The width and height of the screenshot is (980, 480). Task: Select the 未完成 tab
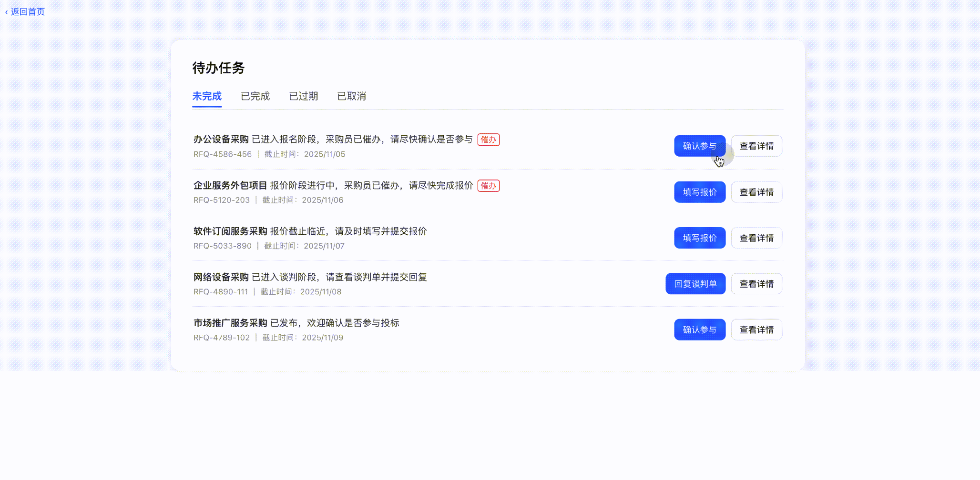click(207, 96)
